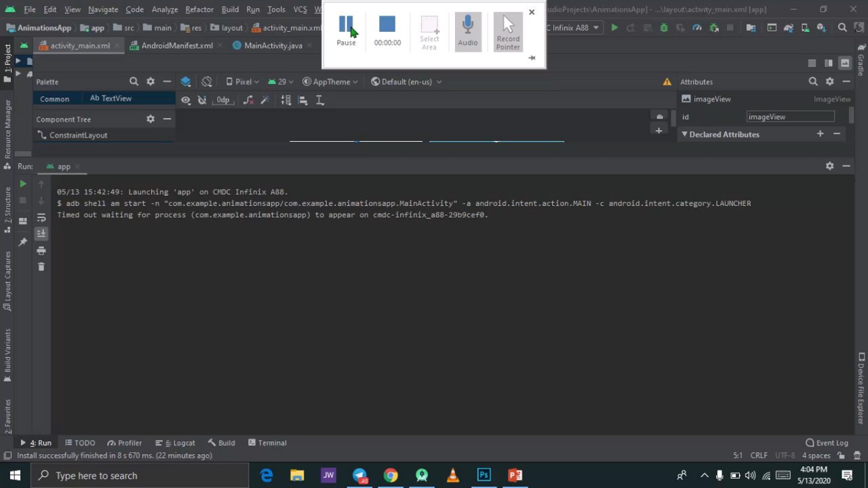Pick TextView from the palette
Screen dimensions: 868x488
pyautogui.click(x=111, y=98)
